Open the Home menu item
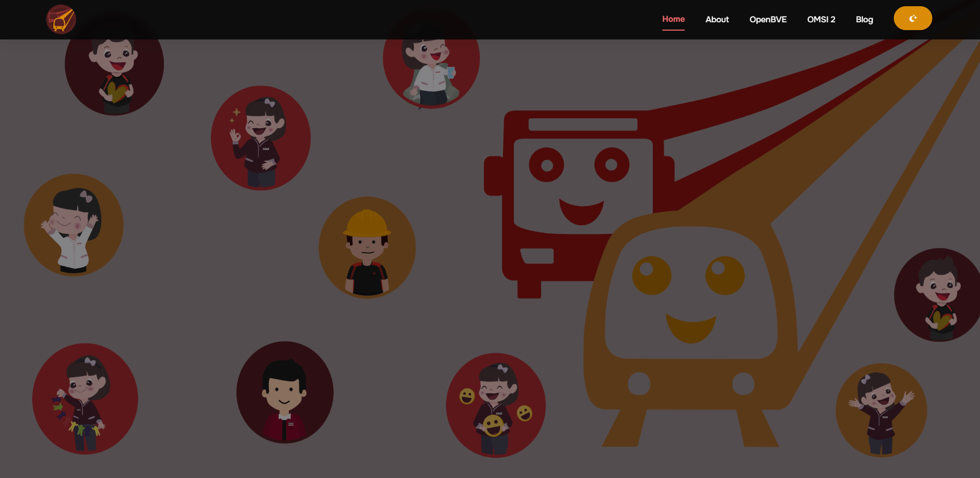 (673, 19)
